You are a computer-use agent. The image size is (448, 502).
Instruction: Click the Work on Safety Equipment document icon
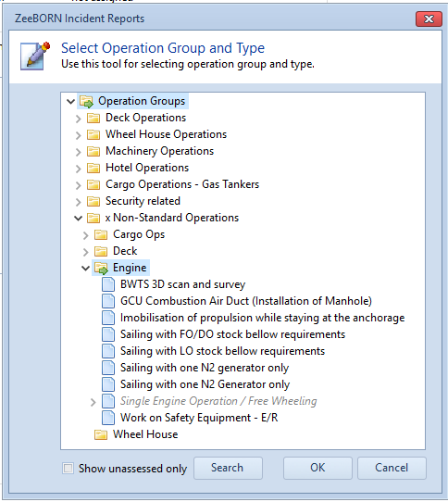click(x=108, y=418)
